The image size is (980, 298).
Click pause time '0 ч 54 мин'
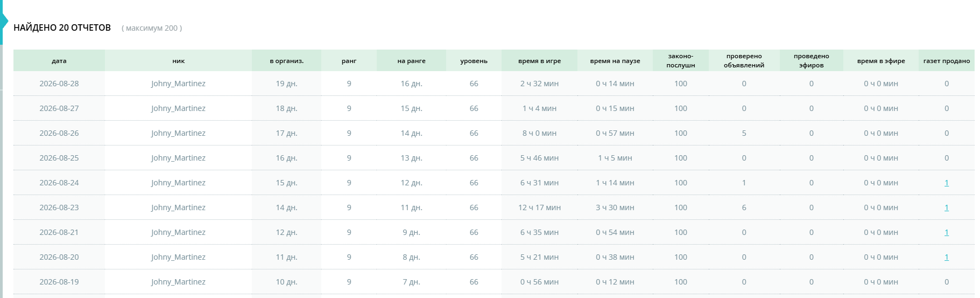click(615, 232)
